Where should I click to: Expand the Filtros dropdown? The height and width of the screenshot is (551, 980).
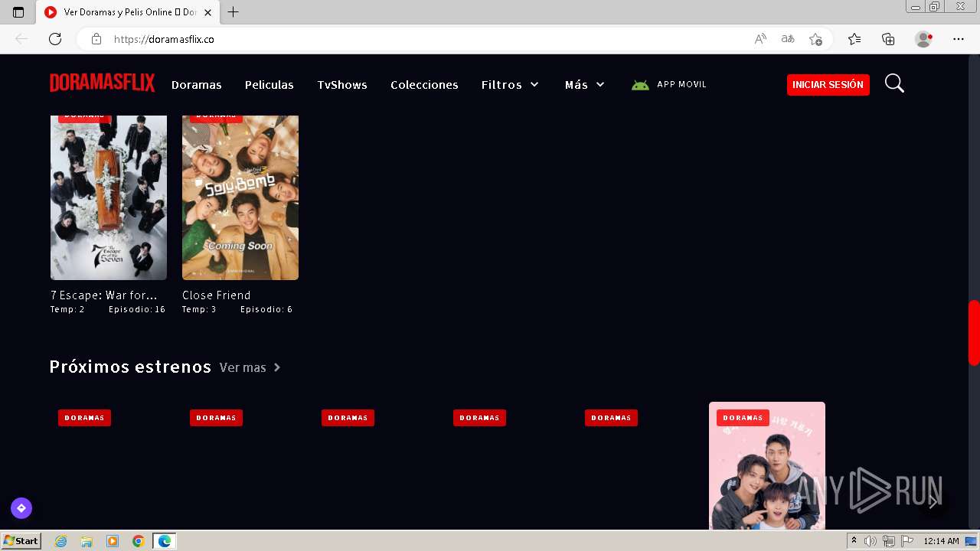coord(511,85)
